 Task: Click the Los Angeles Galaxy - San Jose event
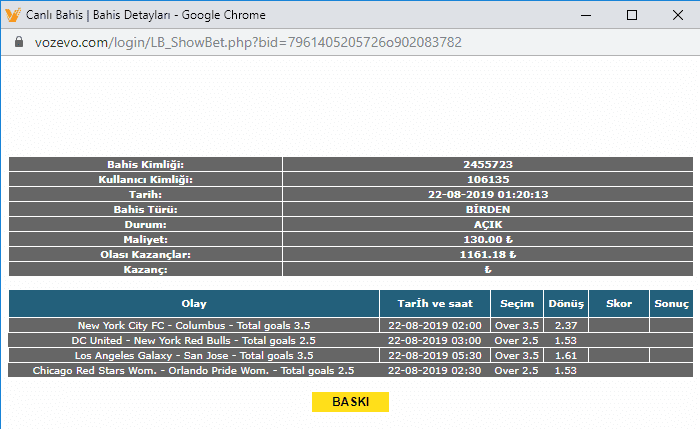click(194, 356)
